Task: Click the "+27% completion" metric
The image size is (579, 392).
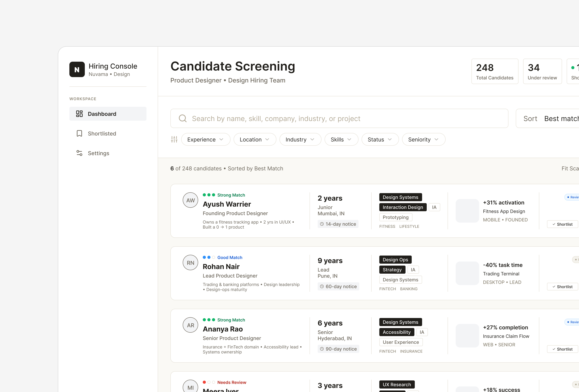Action: (506, 328)
